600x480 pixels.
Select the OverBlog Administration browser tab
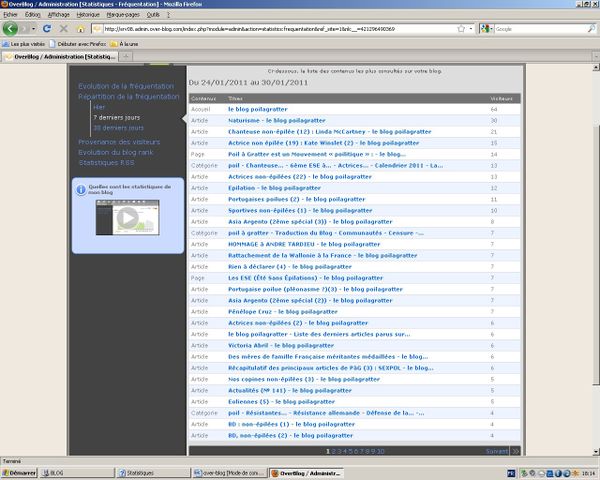[x=60, y=57]
